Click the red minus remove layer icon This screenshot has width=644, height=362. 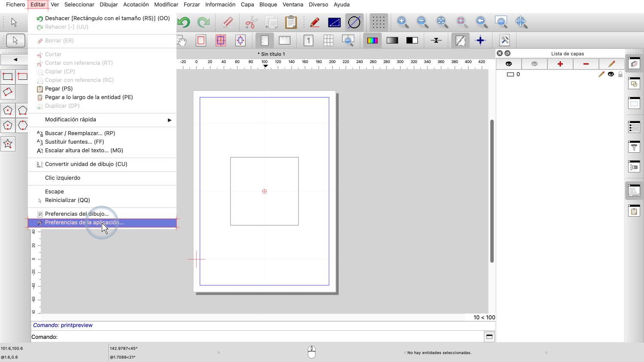586,64
